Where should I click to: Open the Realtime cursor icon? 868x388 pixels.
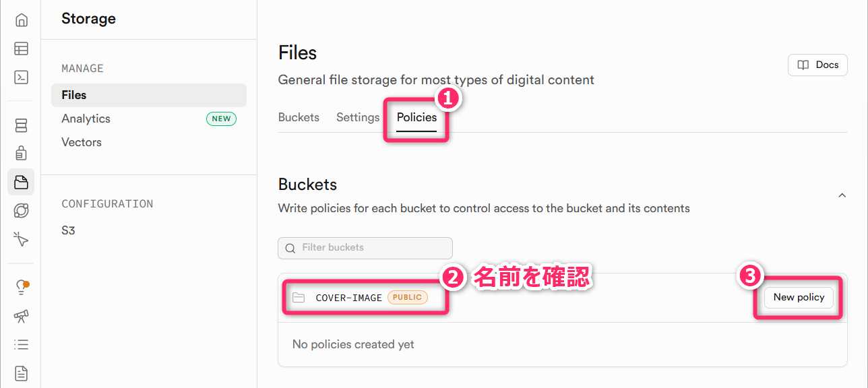click(x=21, y=238)
